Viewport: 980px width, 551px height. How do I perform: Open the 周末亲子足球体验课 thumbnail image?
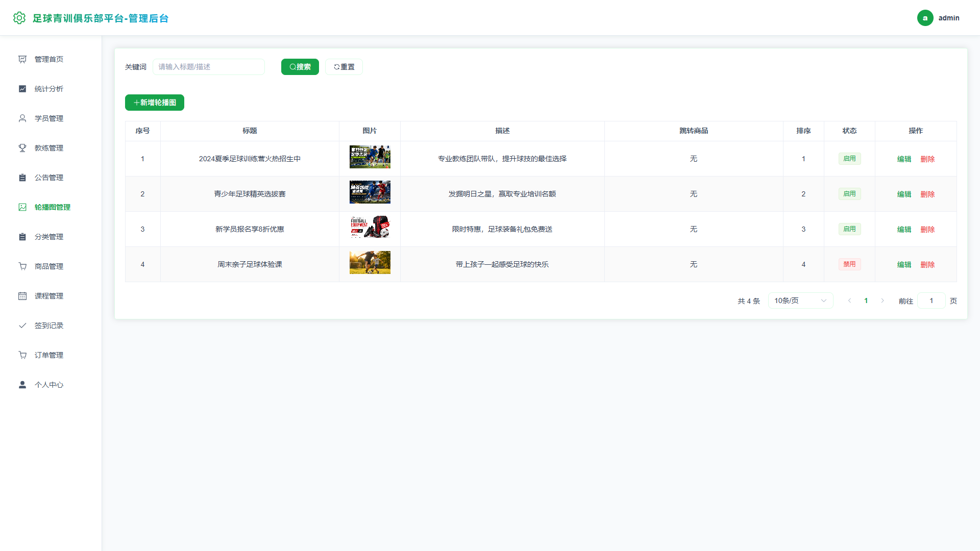tap(370, 263)
